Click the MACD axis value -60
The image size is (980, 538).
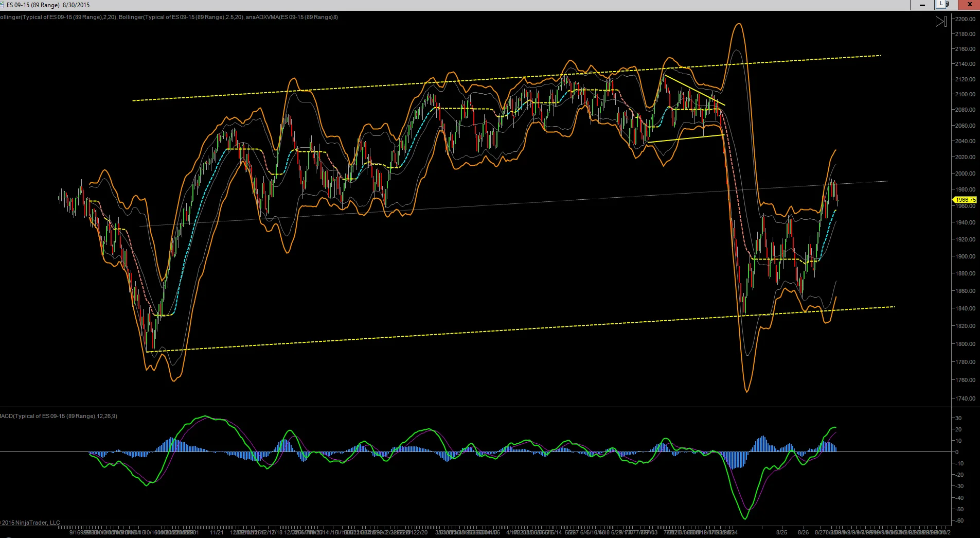[x=960, y=520]
